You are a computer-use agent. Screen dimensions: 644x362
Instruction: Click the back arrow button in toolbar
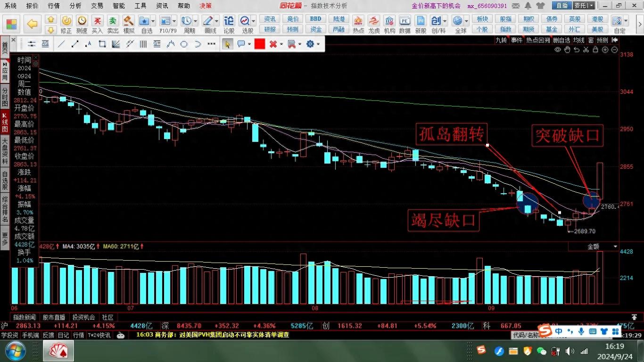[x=32, y=24]
